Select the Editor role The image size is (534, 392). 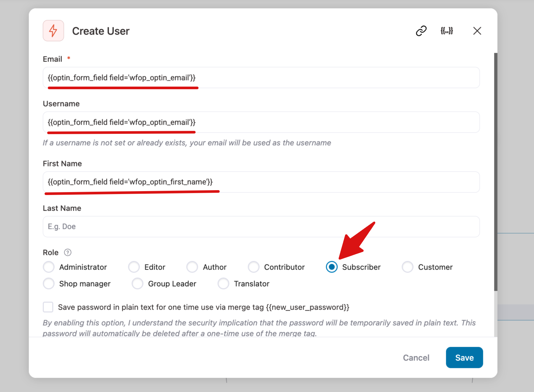134,267
